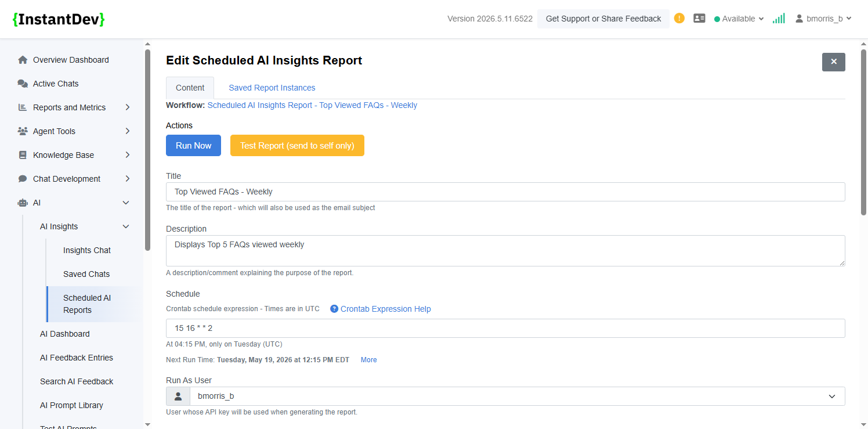Open AI Prompt Library menu item

[x=71, y=405]
